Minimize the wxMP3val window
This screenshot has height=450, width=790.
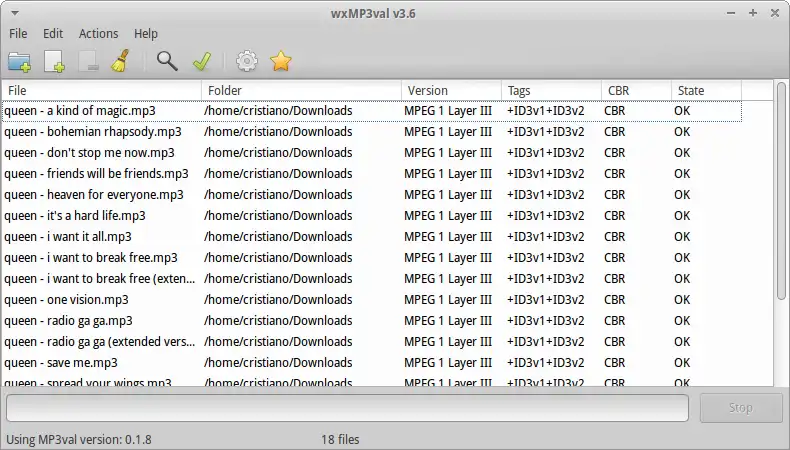731,13
